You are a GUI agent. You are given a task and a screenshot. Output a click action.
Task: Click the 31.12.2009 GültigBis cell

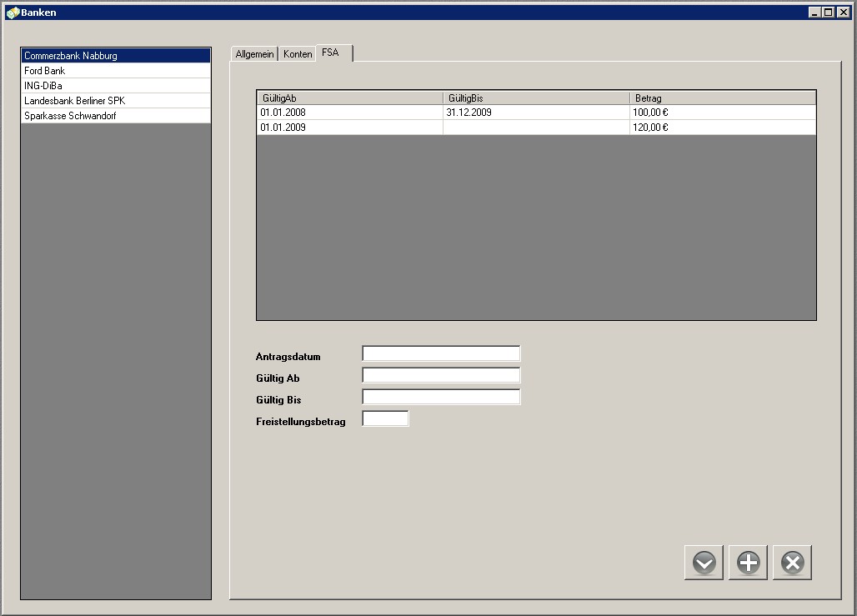536,112
